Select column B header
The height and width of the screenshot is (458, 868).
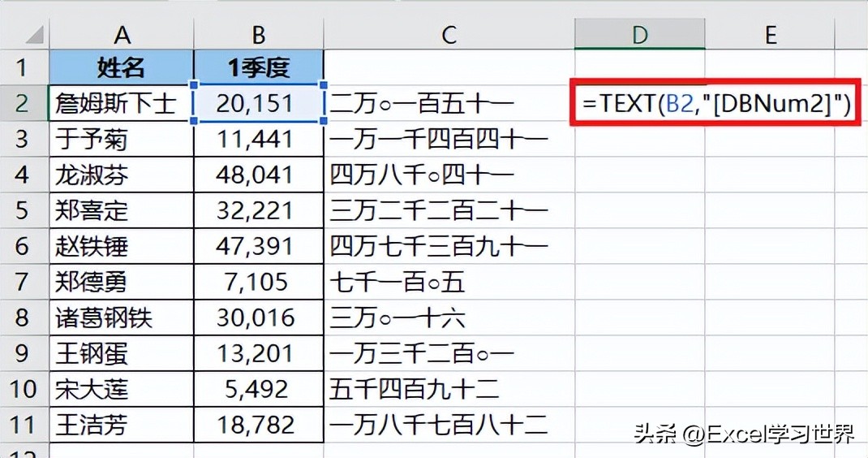(259, 34)
